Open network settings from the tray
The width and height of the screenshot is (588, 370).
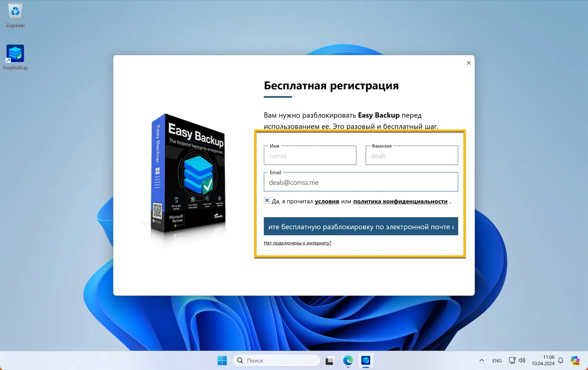tap(512, 360)
